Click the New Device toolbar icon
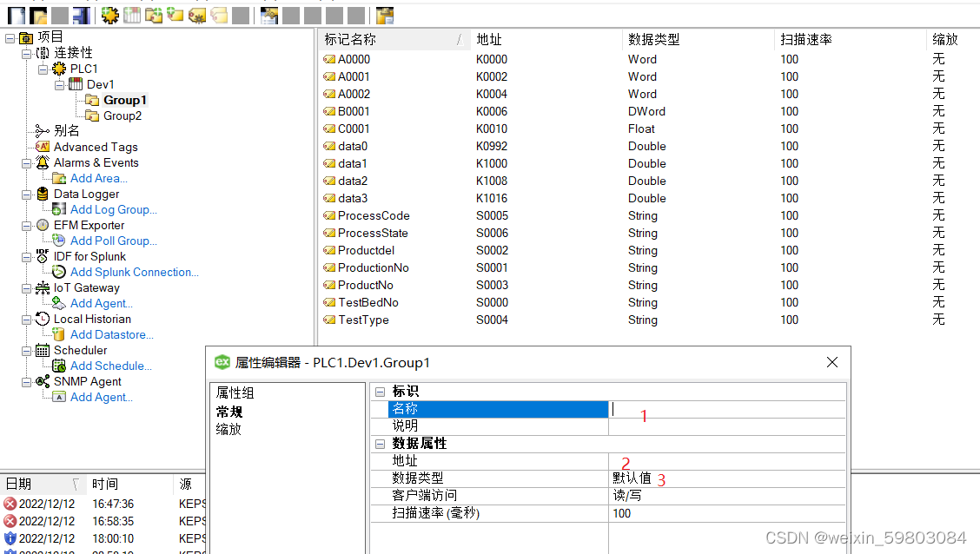Image resolution: width=980 pixels, height=554 pixels. point(130,15)
